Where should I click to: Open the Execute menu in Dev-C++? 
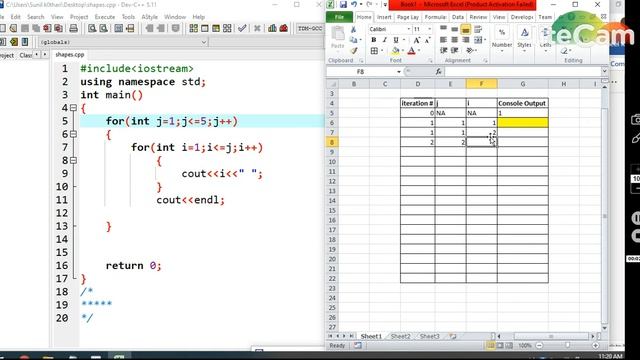(105, 17)
